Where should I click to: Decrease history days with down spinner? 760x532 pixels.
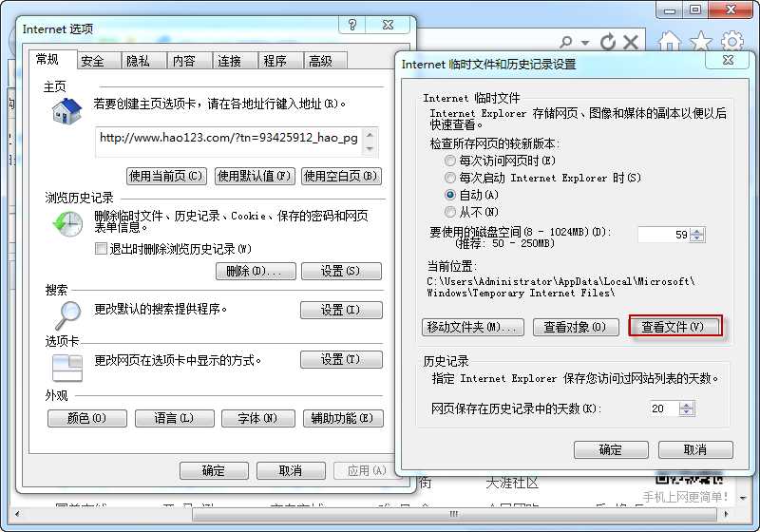686,412
